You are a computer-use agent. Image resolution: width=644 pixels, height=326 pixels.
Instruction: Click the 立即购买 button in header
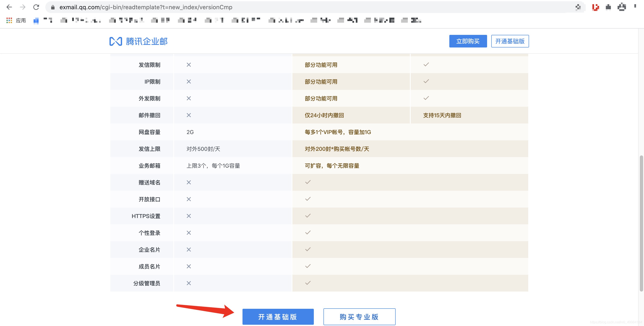coord(468,41)
